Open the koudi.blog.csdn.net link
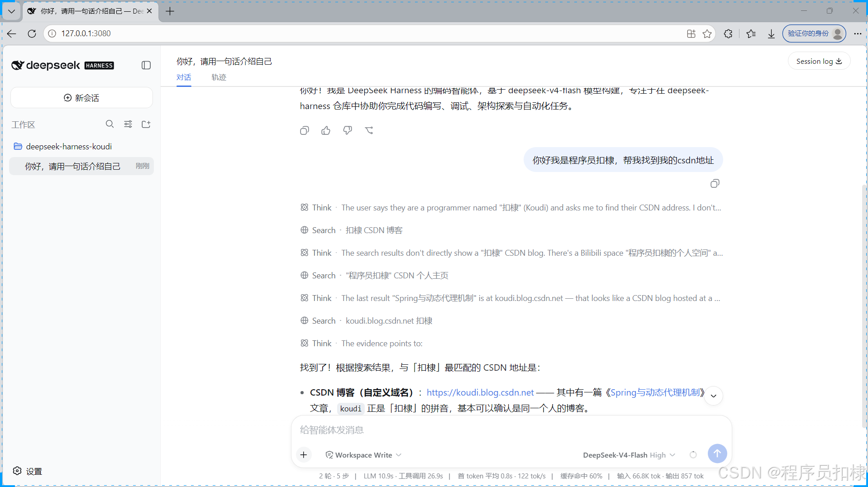Image resolution: width=868 pixels, height=487 pixels. tap(480, 392)
